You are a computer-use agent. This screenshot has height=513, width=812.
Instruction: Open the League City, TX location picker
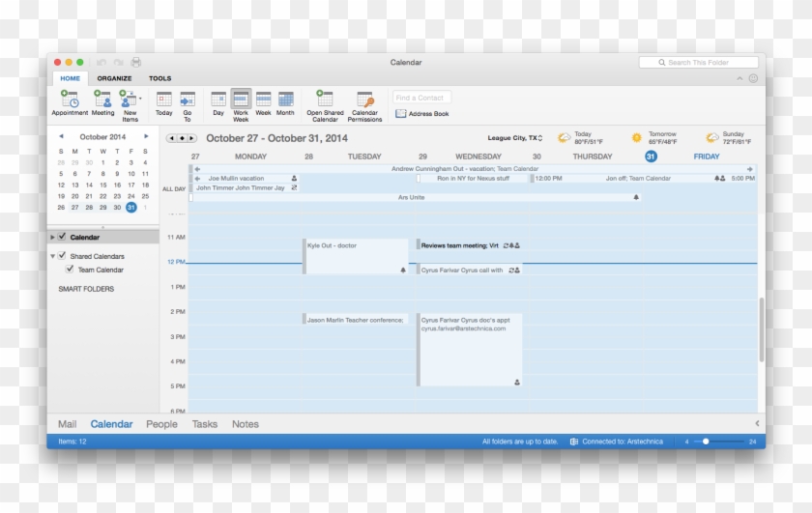[515, 138]
